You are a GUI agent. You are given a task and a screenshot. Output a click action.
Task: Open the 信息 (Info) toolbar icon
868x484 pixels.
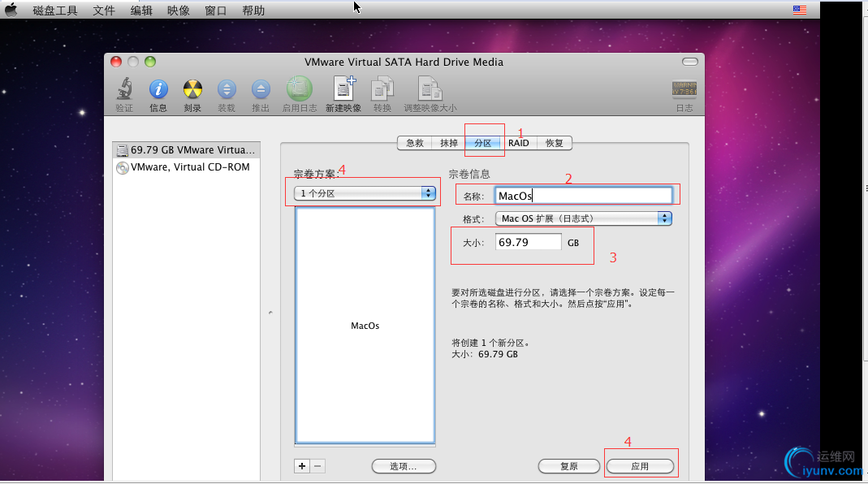click(x=158, y=89)
